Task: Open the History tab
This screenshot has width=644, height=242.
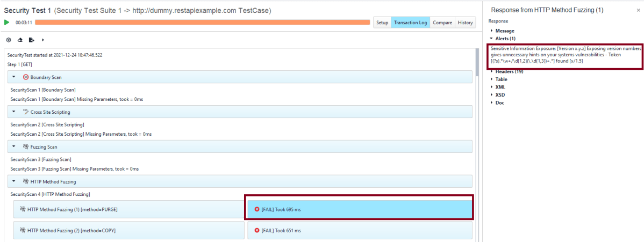Action: (x=466, y=23)
